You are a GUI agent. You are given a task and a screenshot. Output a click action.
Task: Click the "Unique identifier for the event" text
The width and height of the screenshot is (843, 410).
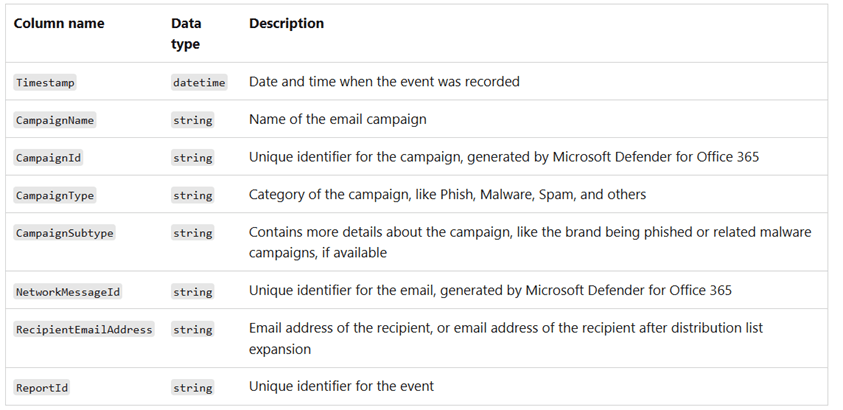341,387
